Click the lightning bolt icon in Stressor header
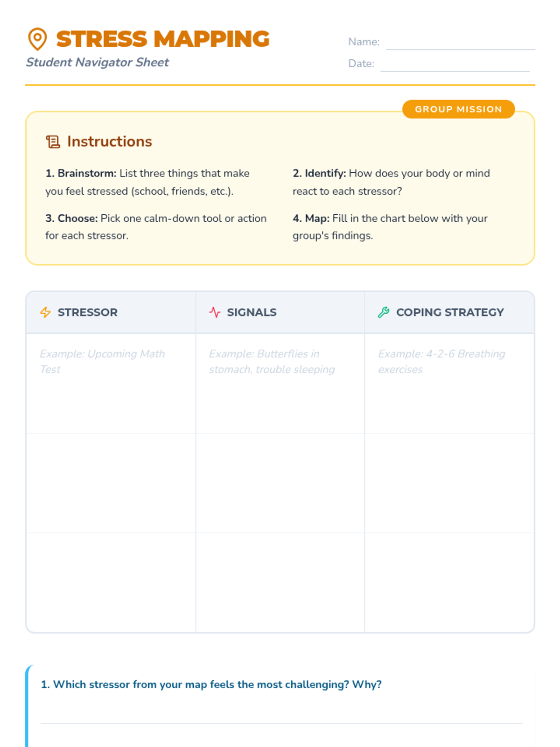Image resolution: width=560 pixels, height=747 pixels. pos(45,312)
